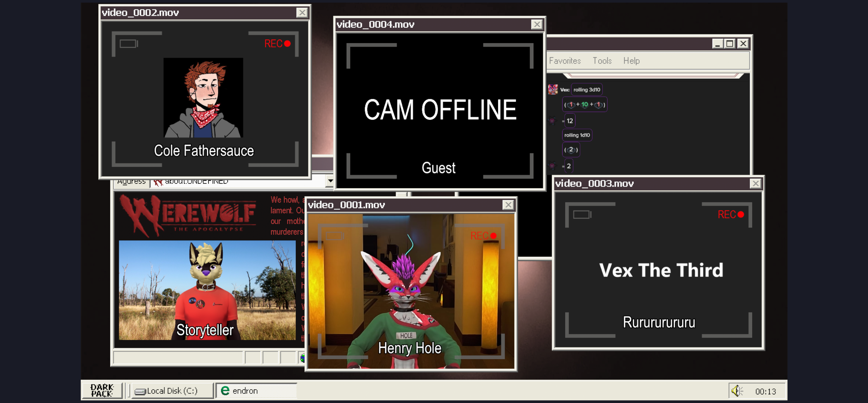Click the speaker volume tray icon
The image size is (868, 403).
coord(736,391)
